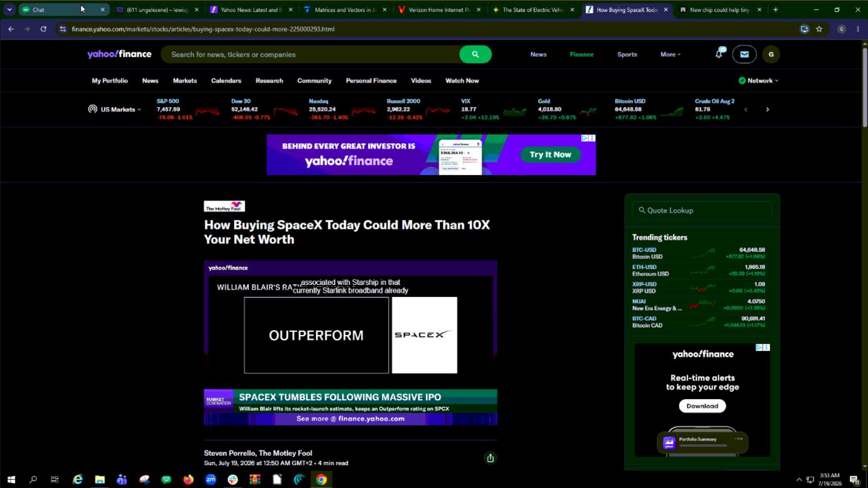Viewport: 868px width, 488px height.
Task: Open Yahoo Mail envelope icon
Action: [744, 54]
